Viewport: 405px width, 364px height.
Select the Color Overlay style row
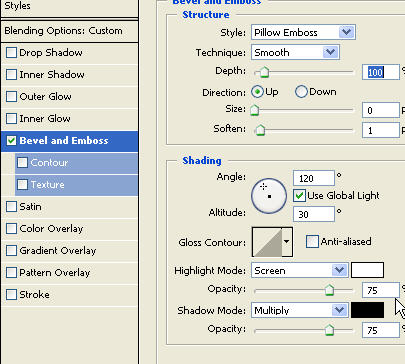[x=69, y=229]
